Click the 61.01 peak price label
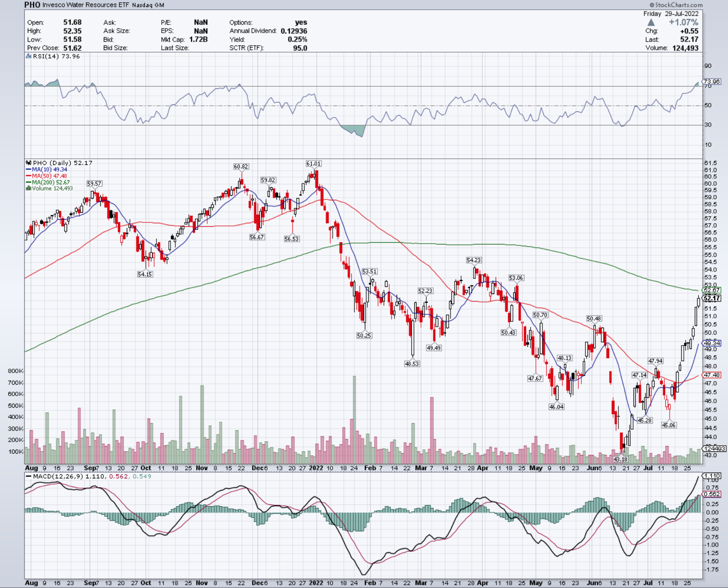The width and height of the screenshot is (728, 588). pyautogui.click(x=314, y=164)
